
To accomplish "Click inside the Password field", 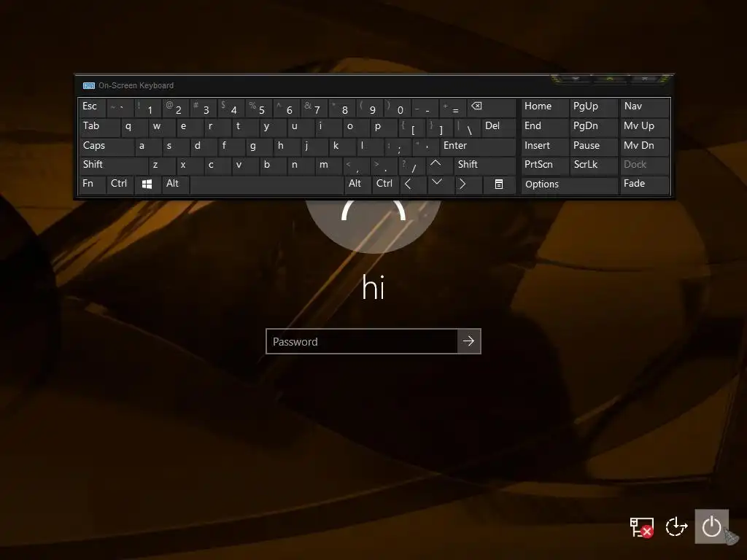I will point(362,341).
